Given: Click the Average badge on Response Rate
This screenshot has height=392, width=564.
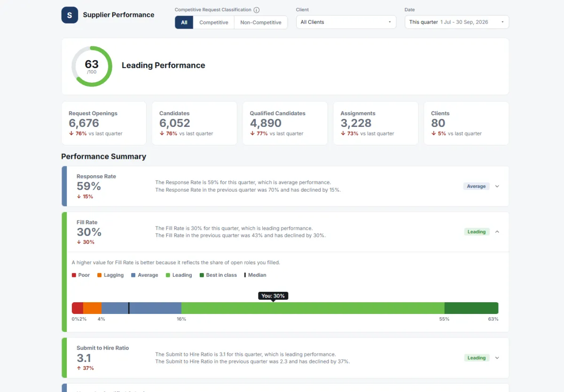Looking at the screenshot, I should click(476, 186).
